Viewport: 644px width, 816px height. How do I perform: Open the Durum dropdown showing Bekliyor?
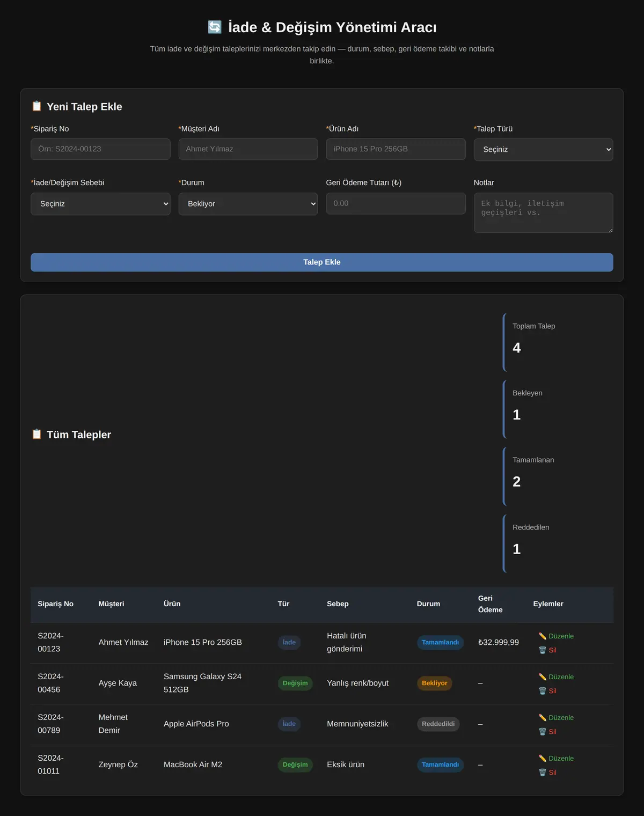[248, 204]
